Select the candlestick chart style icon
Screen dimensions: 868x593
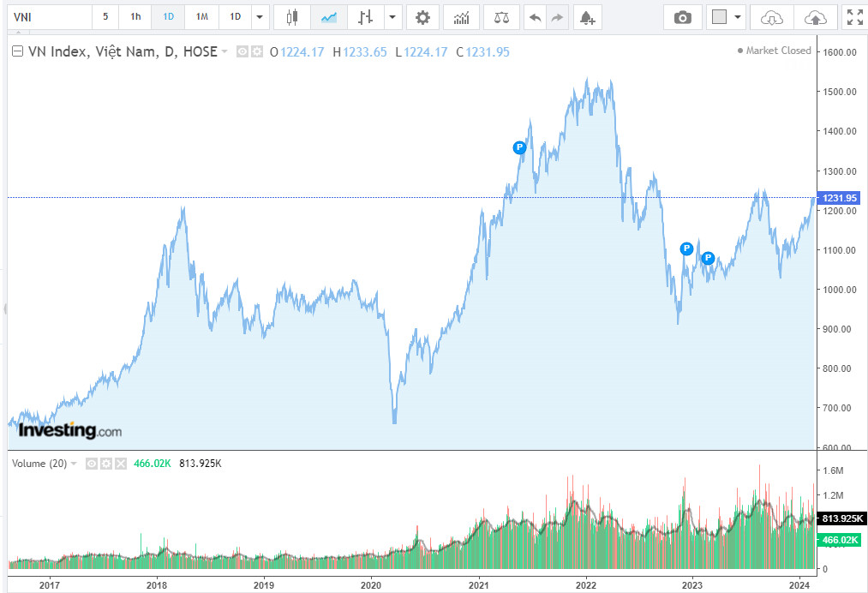click(293, 17)
